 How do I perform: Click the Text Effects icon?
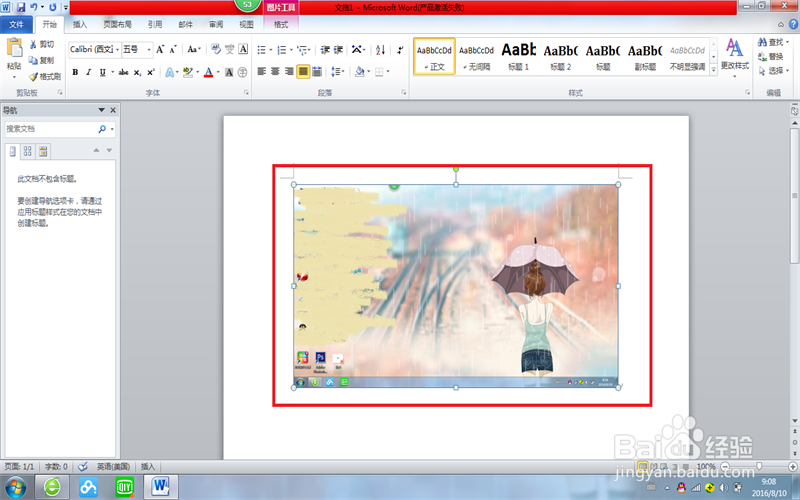(x=170, y=72)
